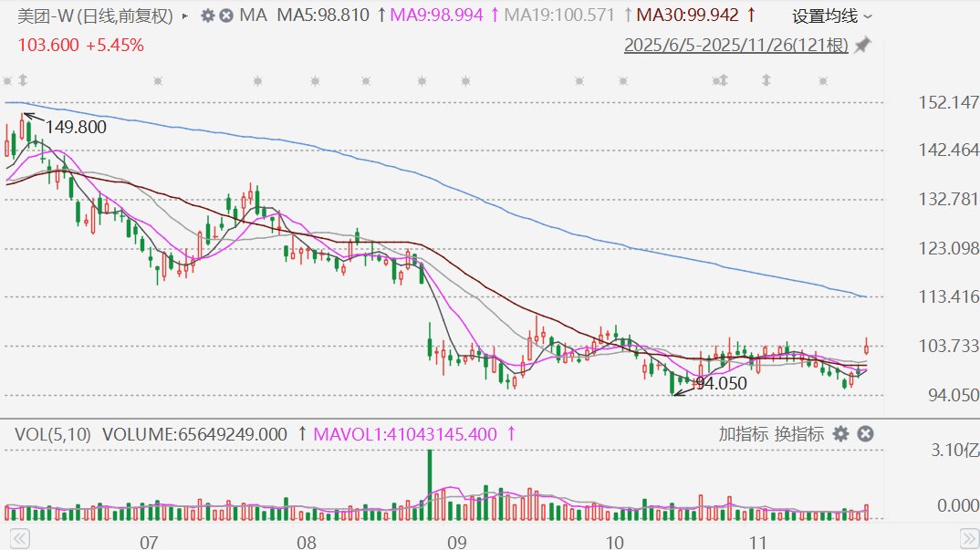Open volume indicator settings gear
Screen dimensions: 980x550
840,433
